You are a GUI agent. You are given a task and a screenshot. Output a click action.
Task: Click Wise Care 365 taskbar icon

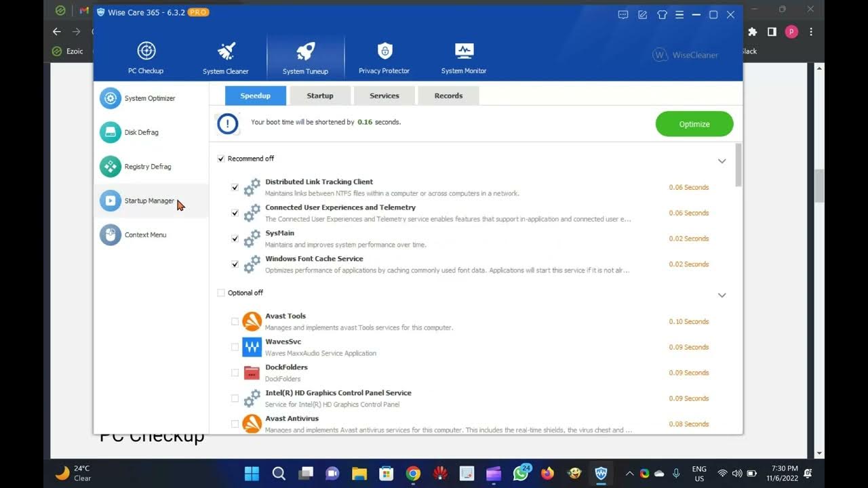click(x=601, y=473)
